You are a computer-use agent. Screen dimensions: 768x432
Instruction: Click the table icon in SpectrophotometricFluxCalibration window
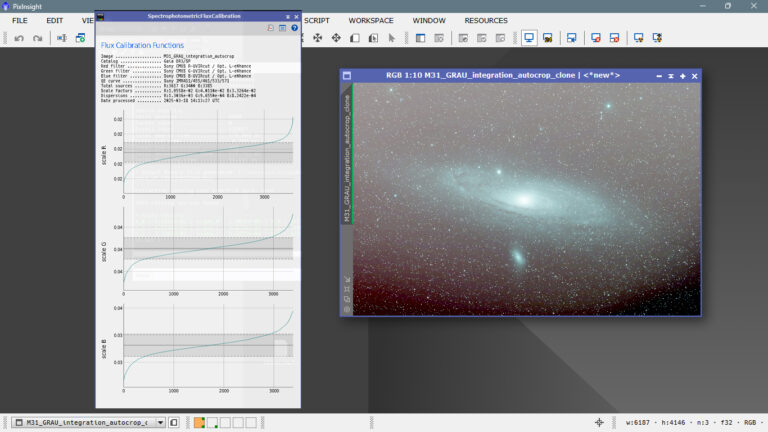[283, 28]
